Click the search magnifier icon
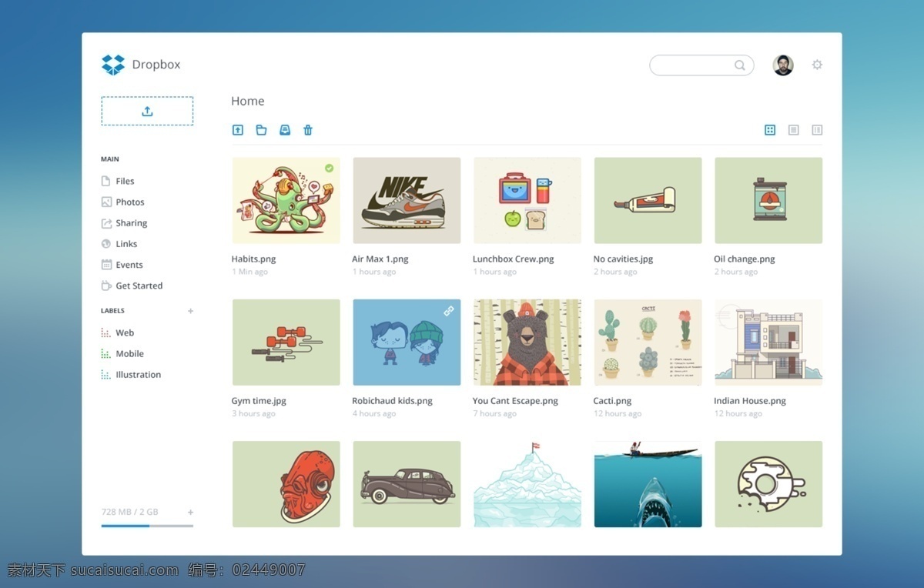The image size is (924, 588). click(x=740, y=65)
